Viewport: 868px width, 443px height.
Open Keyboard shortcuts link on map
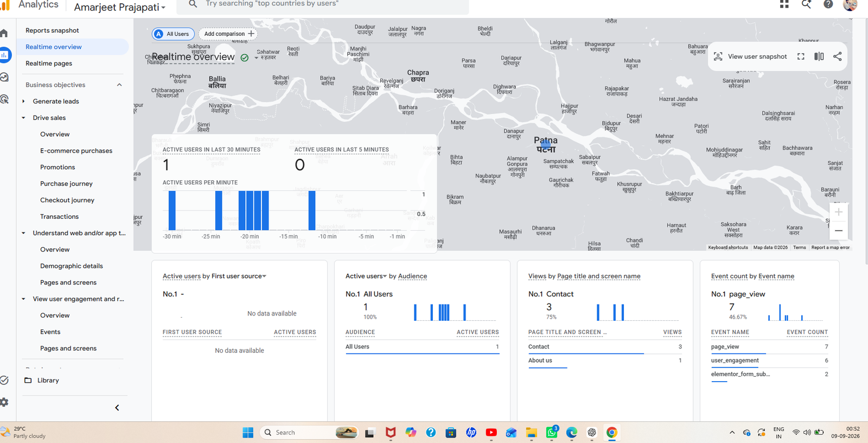[x=727, y=248]
